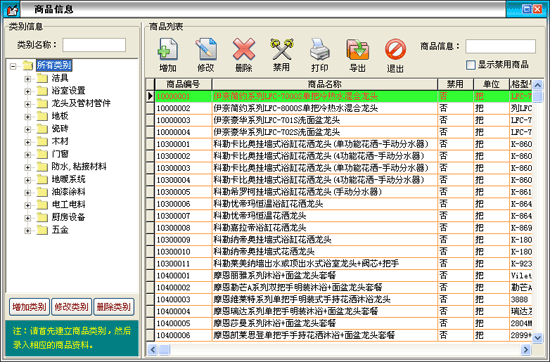
Task: Expand the 地暖系统 category
Action: pos(28,180)
